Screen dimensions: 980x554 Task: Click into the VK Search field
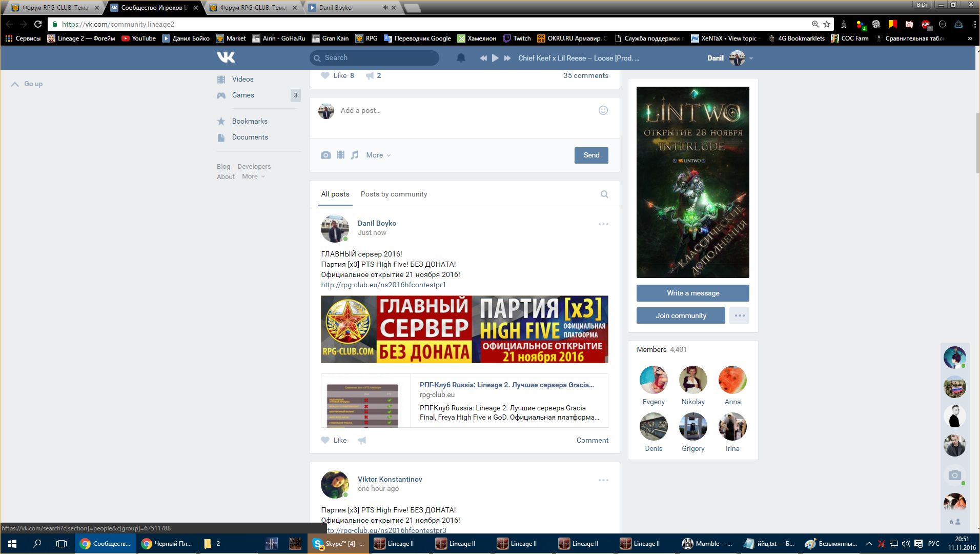point(374,58)
